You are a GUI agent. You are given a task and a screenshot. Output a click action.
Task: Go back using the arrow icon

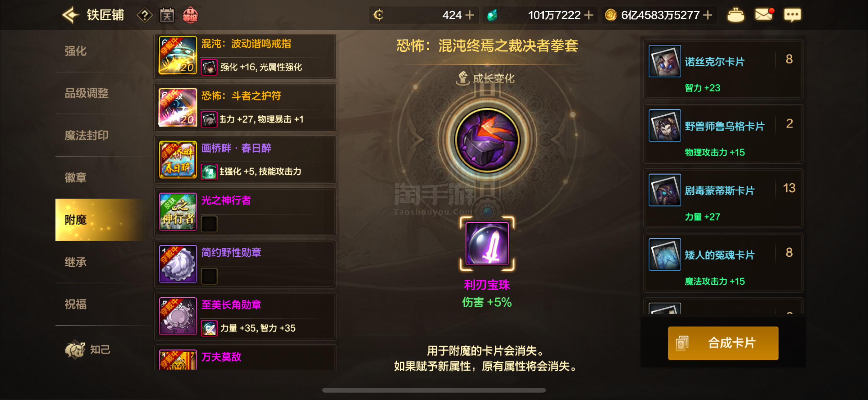(x=70, y=15)
